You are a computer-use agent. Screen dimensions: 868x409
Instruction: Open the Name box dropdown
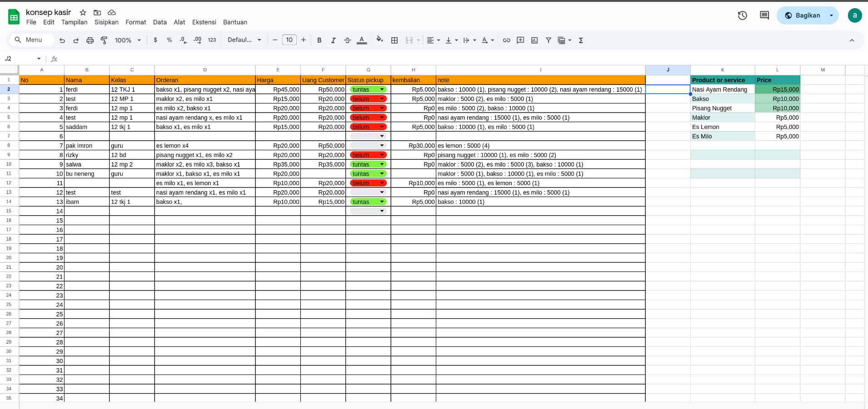click(39, 59)
